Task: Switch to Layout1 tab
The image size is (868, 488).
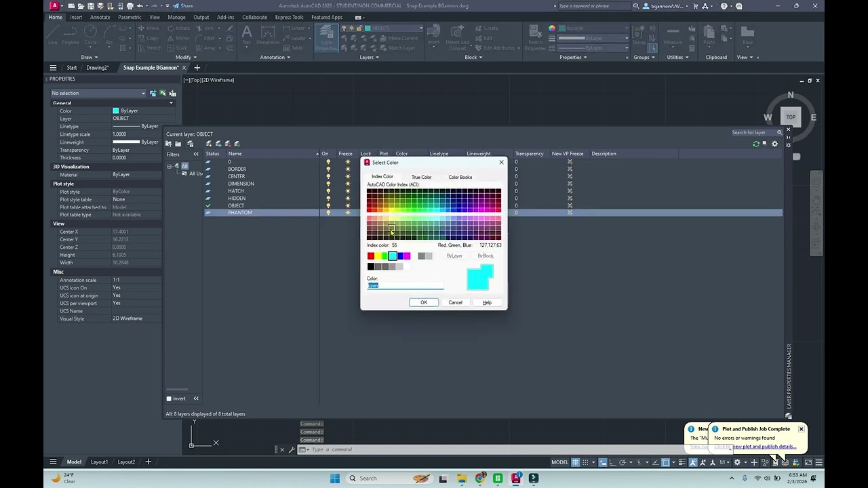Action: pyautogui.click(x=99, y=462)
